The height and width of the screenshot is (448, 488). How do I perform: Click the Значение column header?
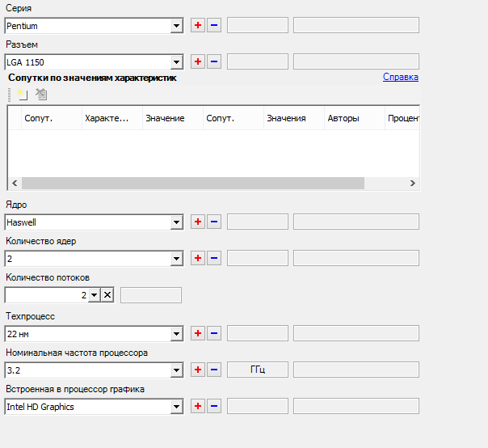(x=164, y=118)
